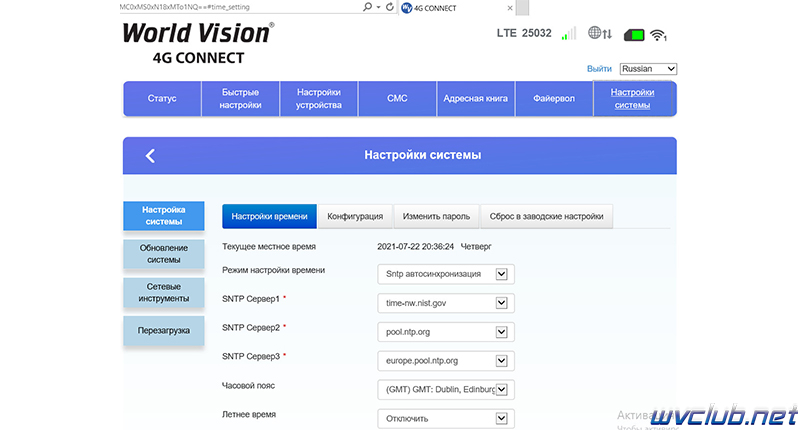
Task: Open the Файервол menu item
Action: 554,98
